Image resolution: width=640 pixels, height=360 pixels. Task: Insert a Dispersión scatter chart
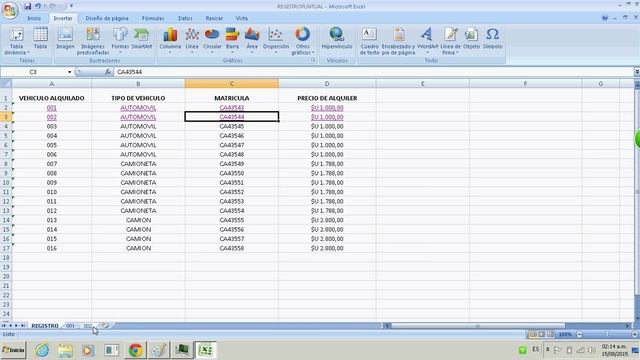pos(276,41)
